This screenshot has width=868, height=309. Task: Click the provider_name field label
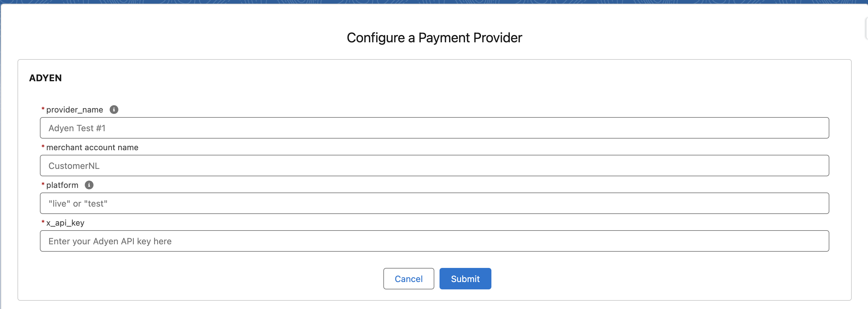75,109
